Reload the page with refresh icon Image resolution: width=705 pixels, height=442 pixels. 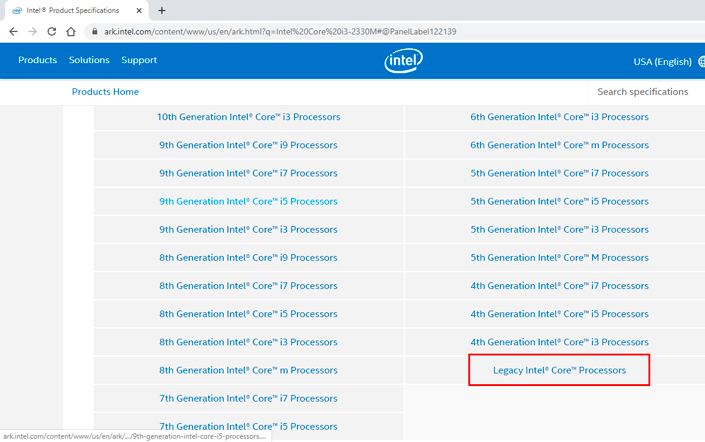tap(52, 31)
